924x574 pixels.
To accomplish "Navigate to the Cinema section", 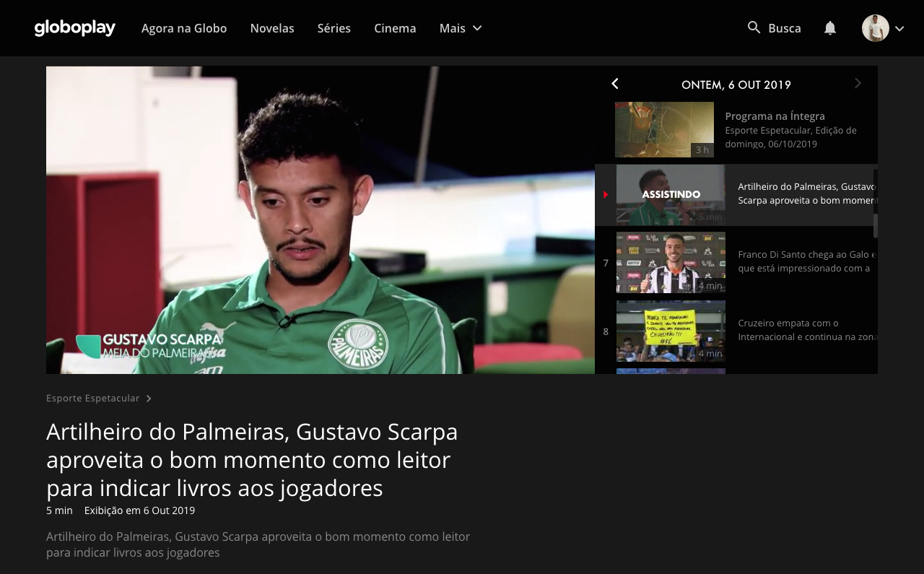I will tap(395, 28).
